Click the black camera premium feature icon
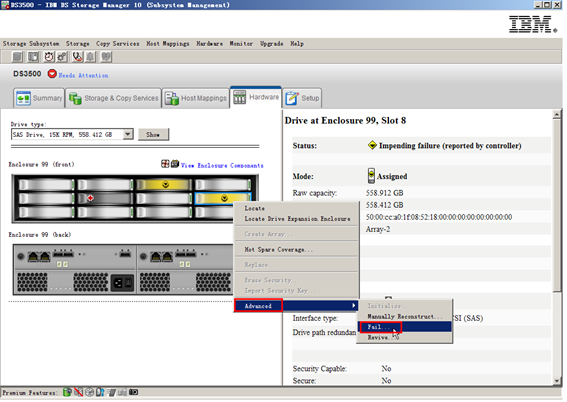Screen dimensions: 567x402 click(x=133, y=392)
